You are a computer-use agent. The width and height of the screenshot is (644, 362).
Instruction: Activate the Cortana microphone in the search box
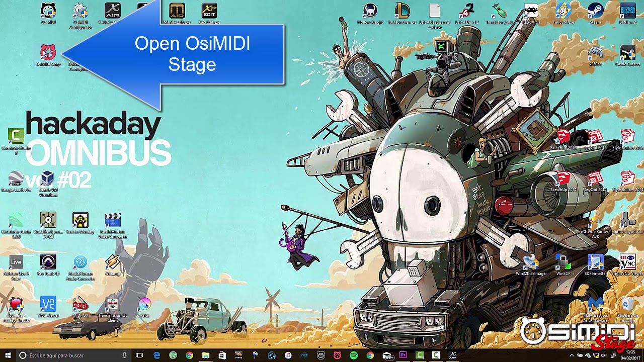coord(124,355)
